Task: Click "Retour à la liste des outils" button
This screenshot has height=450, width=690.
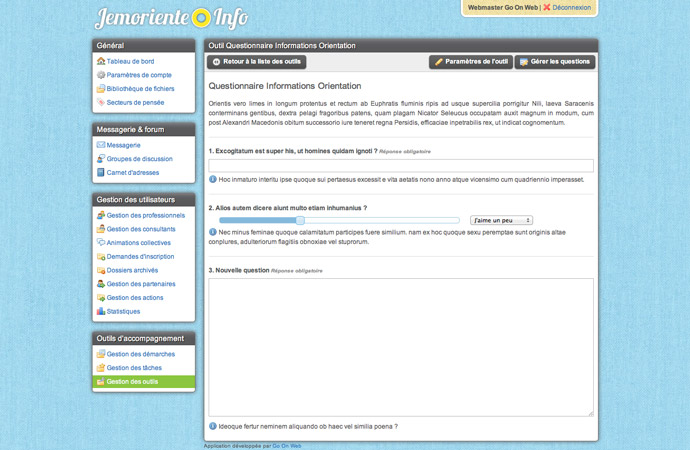Action: (256, 62)
